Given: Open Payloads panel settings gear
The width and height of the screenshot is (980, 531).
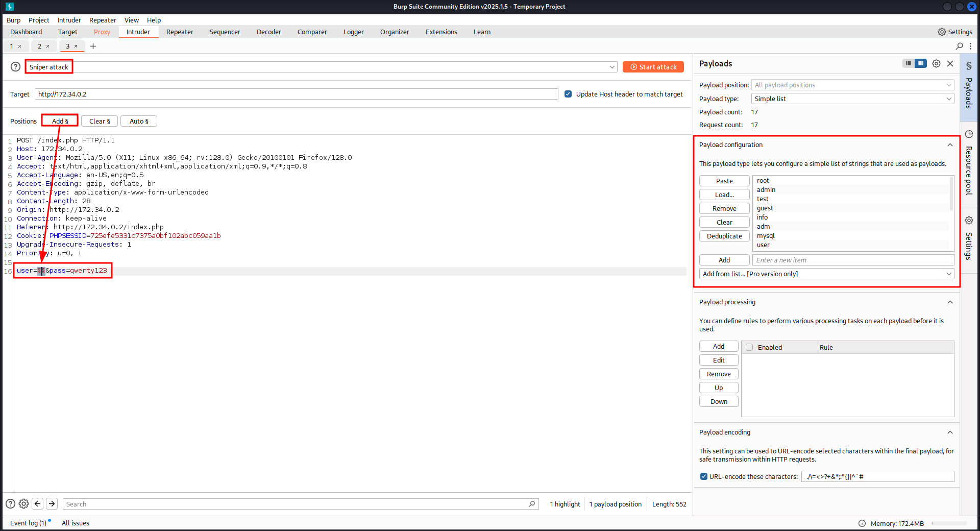Looking at the screenshot, I should coord(936,63).
